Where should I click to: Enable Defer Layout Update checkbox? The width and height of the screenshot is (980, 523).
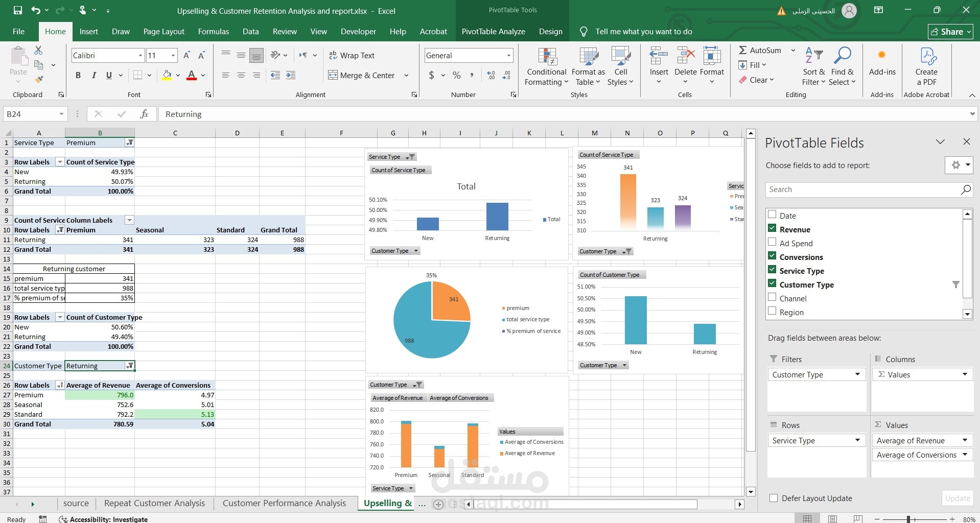pyautogui.click(x=774, y=498)
